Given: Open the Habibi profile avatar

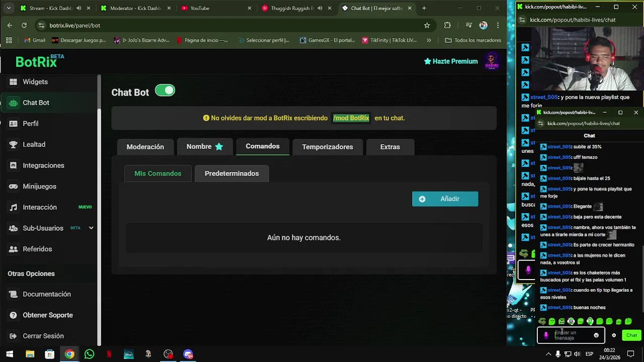Looking at the screenshot, I should [x=491, y=61].
